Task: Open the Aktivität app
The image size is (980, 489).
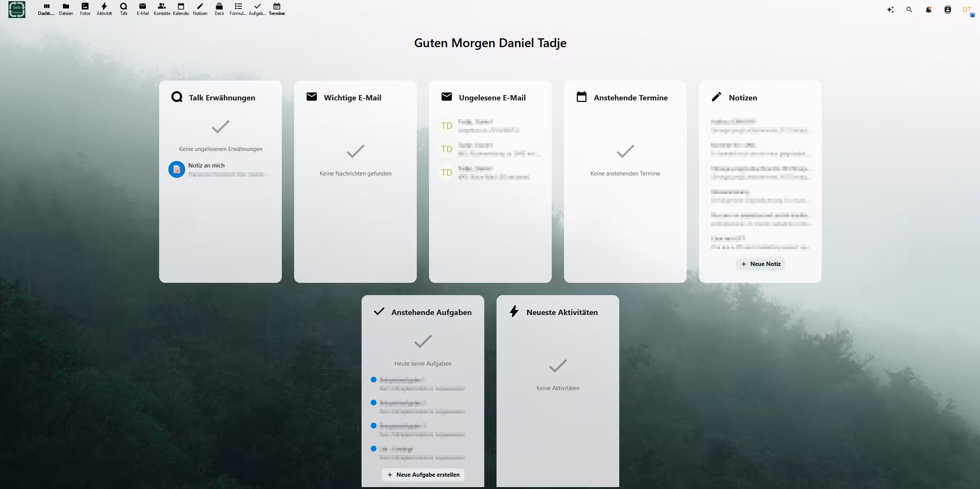Action: tap(104, 8)
